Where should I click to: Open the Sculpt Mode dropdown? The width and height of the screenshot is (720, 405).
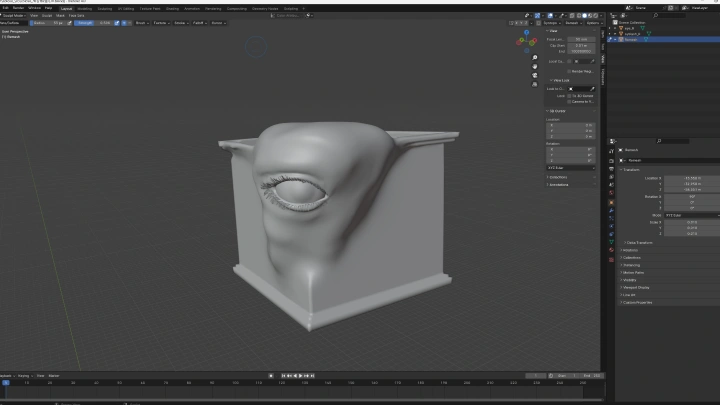pos(14,16)
